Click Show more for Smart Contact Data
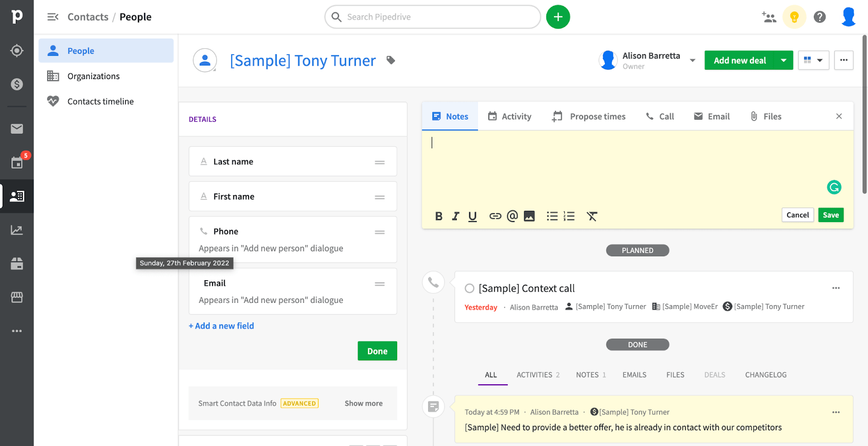868x446 pixels. click(x=363, y=403)
